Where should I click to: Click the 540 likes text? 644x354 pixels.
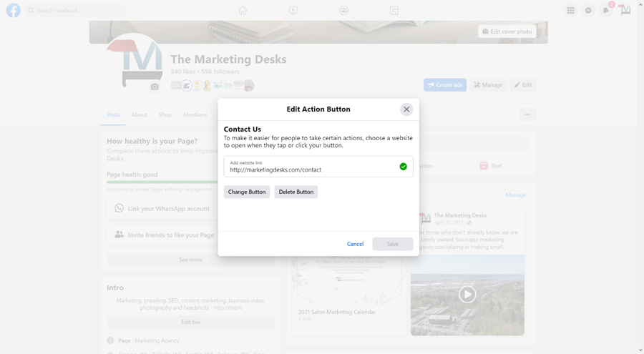[182, 72]
